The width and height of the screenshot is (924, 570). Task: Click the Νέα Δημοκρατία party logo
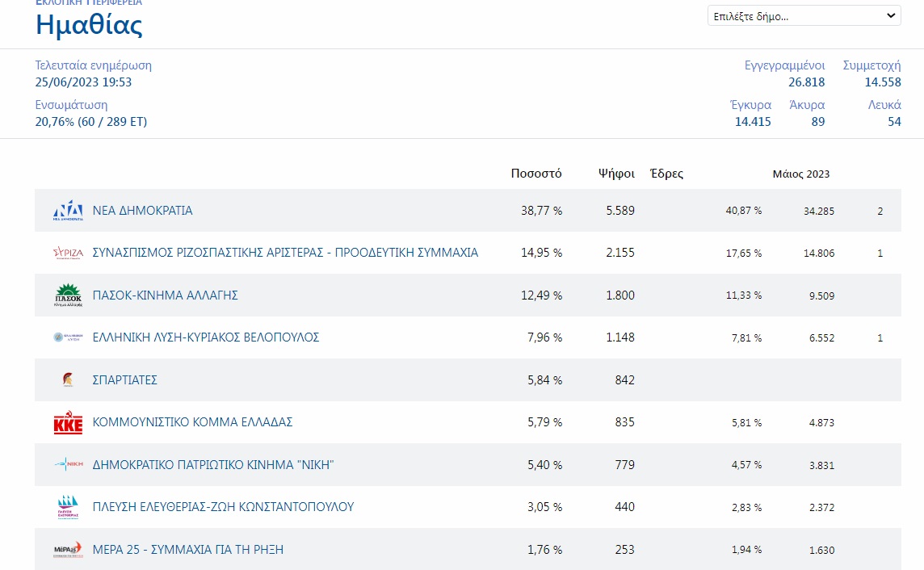click(68, 211)
